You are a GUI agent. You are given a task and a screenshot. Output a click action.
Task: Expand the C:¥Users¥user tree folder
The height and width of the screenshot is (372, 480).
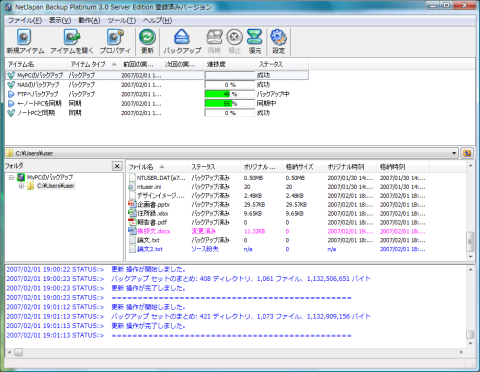coord(21,186)
